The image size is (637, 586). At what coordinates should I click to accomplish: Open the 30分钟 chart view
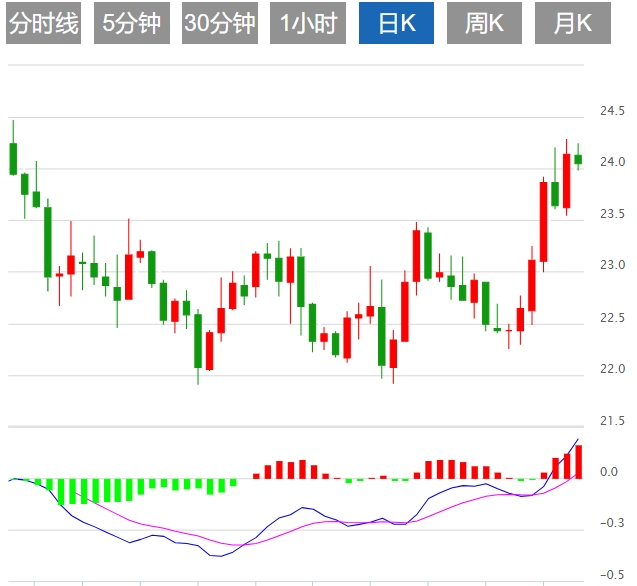pyautogui.click(x=220, y=24)
